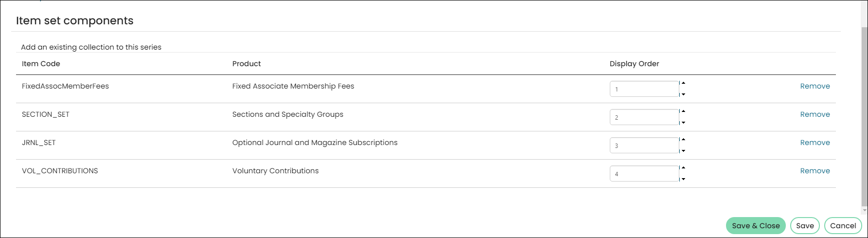
Task: Focus display order field showing 2
Action: pyautogui.click(x=644, y=117)
